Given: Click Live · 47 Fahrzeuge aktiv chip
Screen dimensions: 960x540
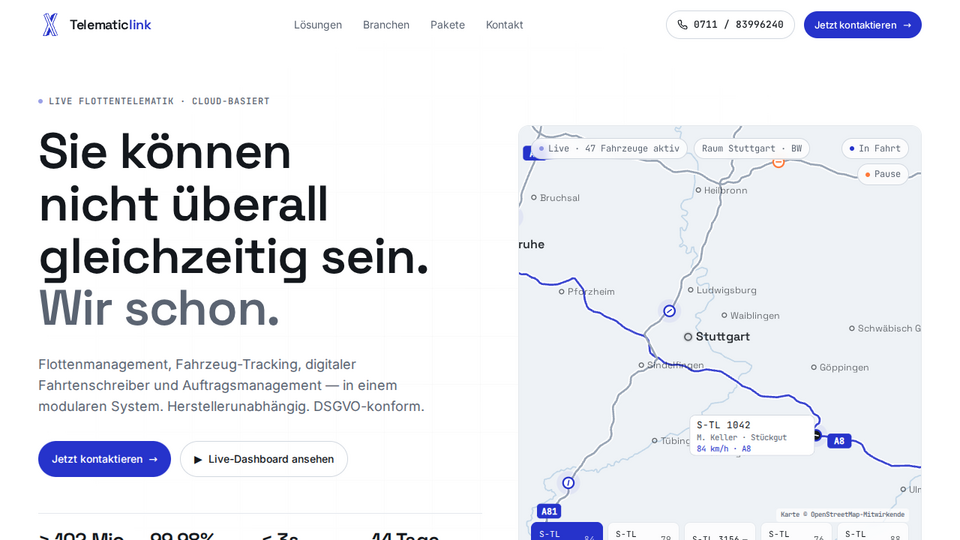Looking at the screenshot, I should (609, 148).
